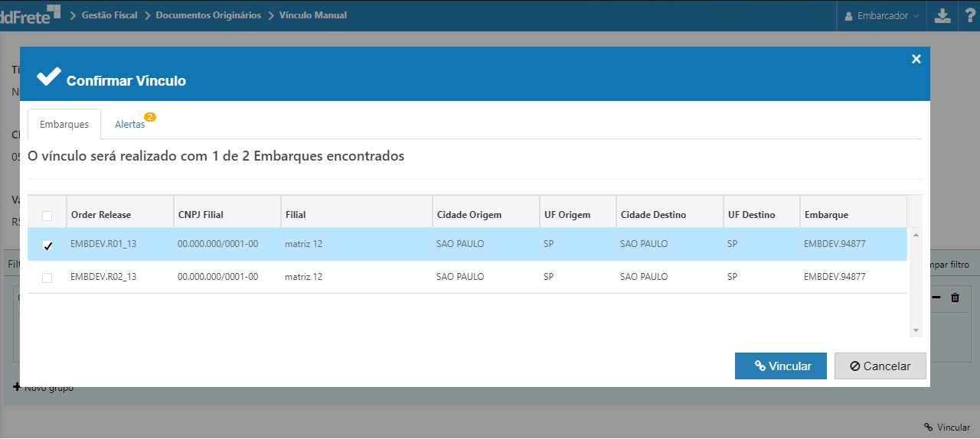This screenshot has width=980, height=439.
Task: Open help via the question mark icon
Action: click(969, 15)
